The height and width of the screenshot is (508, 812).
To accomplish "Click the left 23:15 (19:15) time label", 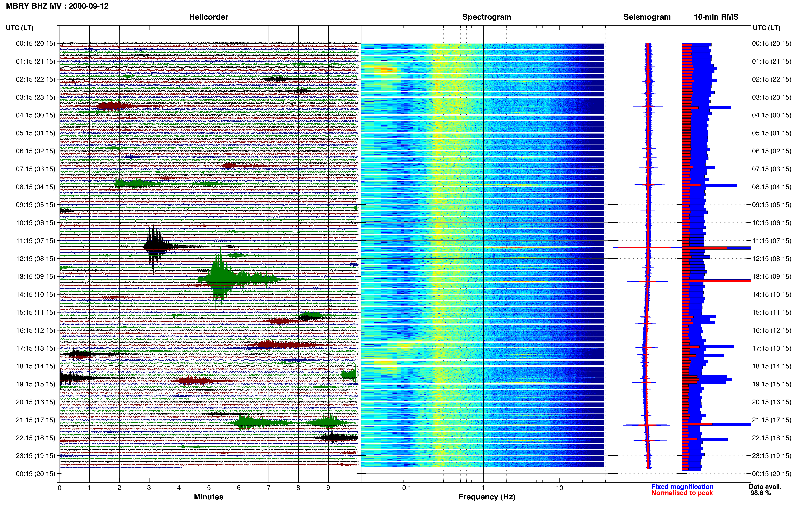I will [x=36, y=456].
